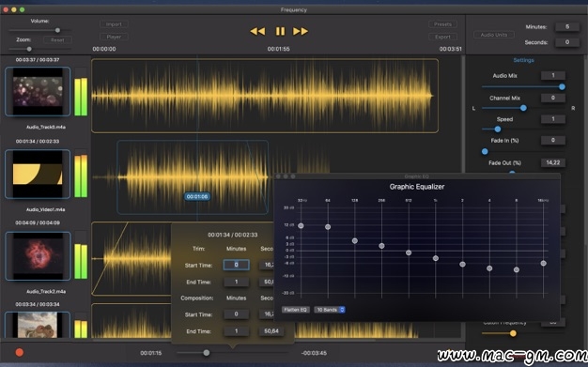
Task: Open the Presets button
Action: (442, 24)
